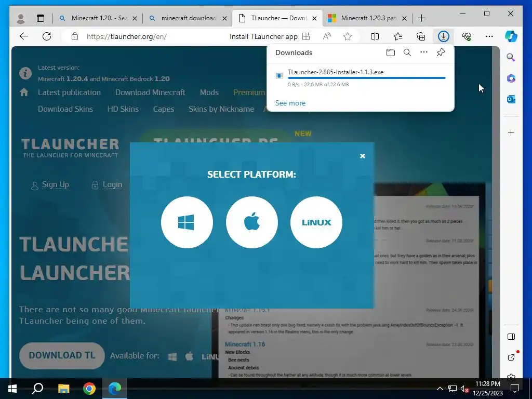Open the Microsoft 365 sidebar icon

point(511,78)
